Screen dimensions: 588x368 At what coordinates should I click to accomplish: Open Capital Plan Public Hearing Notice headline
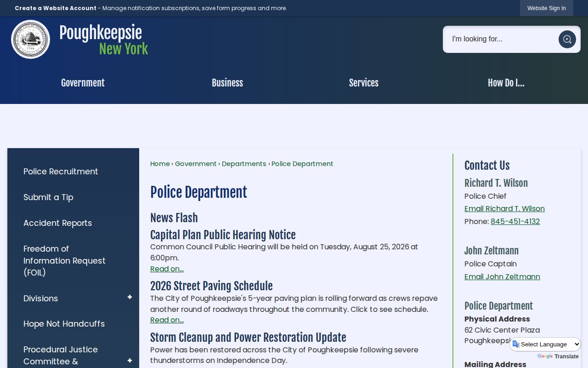click(x=223, y=235)
